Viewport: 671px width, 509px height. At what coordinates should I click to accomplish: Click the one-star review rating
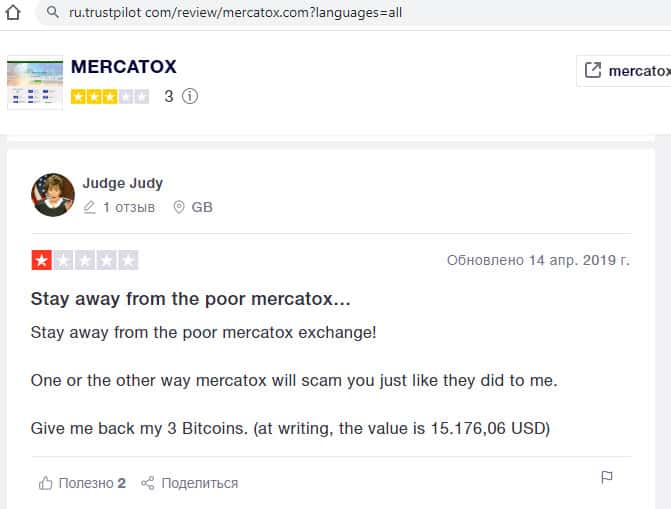click(84, 261)
